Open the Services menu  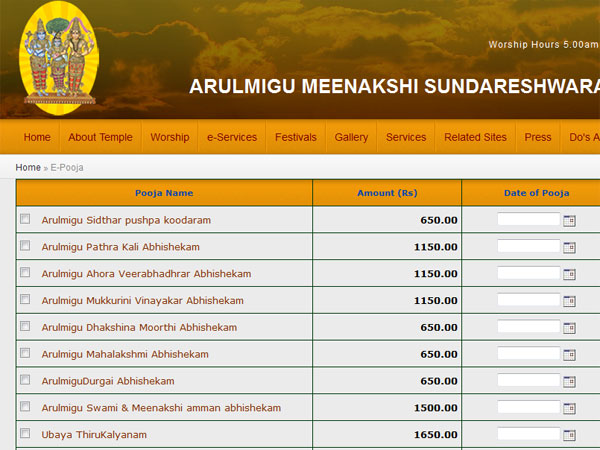click(406, 137)
